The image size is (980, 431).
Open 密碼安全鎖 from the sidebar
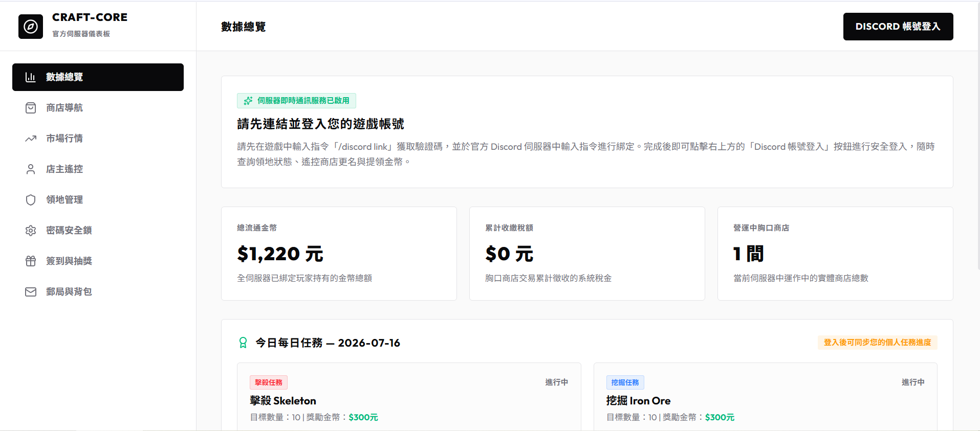click(98, 231)
